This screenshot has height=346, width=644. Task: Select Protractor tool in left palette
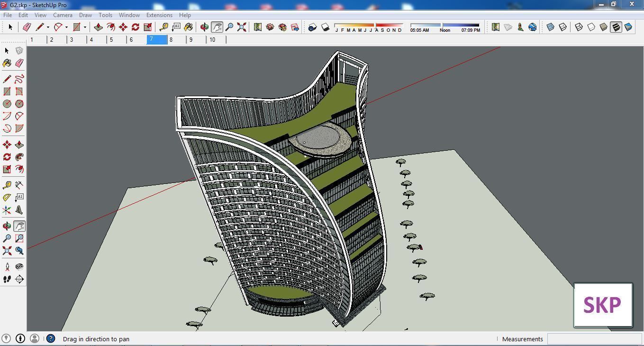[x=7, y=197]
